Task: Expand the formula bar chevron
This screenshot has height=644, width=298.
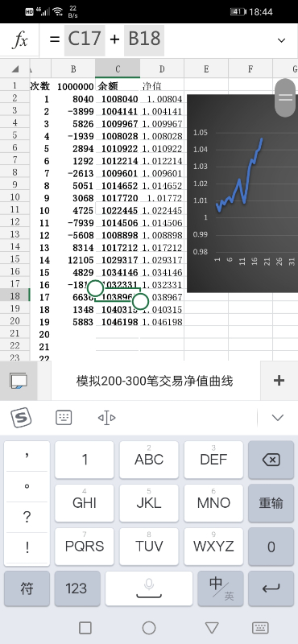Action: pyautogui.click(x=282, y=40)
